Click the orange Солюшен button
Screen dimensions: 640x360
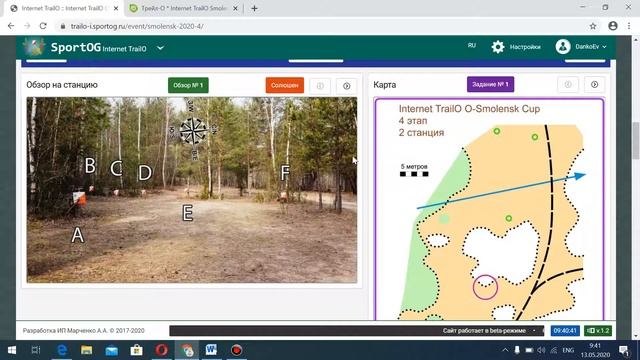tap(284, 85)
